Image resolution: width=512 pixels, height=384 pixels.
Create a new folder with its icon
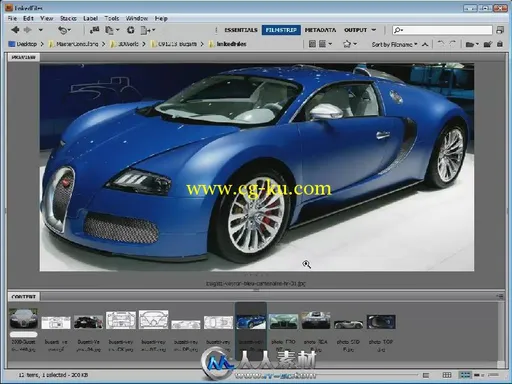click(488, 44)
